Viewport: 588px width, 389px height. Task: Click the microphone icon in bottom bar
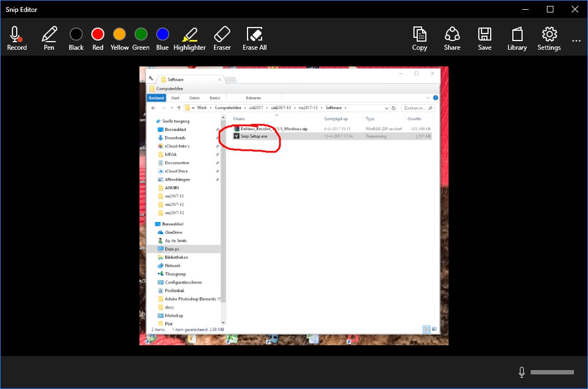(522, 372)
